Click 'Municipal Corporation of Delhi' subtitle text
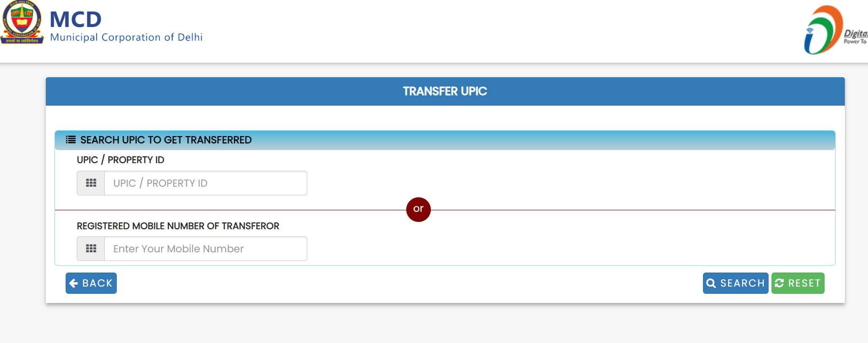This screenshot has width=868, height=343. click(x=126, y=38)
